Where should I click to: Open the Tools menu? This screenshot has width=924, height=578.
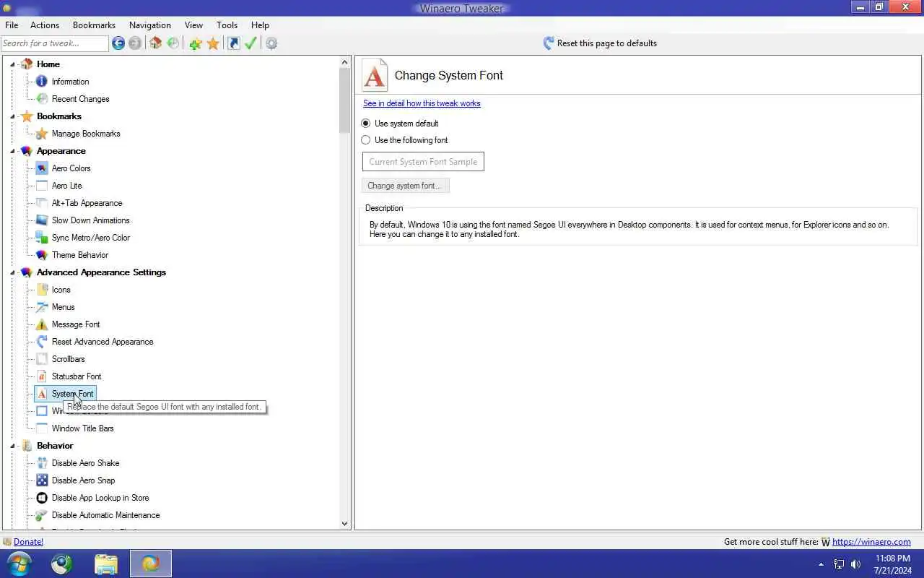click(x=227, y=25)
